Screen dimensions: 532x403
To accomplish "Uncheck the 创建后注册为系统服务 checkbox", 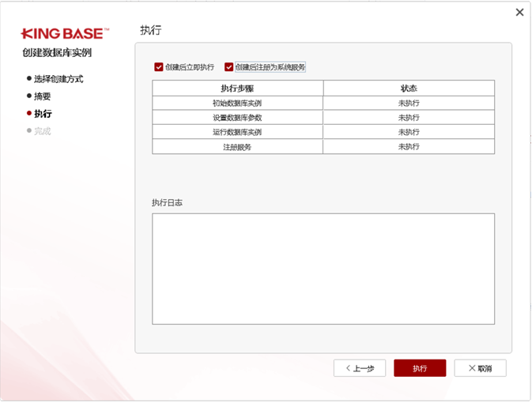I will [229, 67].
